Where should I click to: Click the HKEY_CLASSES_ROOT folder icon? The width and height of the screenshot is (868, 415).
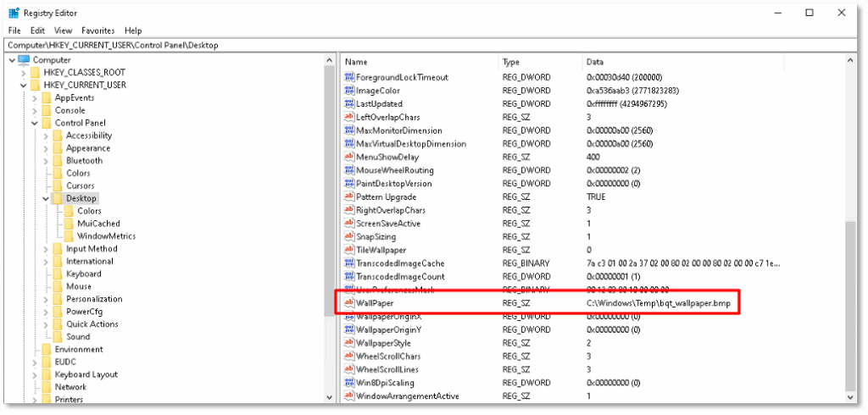pos(35,73)
